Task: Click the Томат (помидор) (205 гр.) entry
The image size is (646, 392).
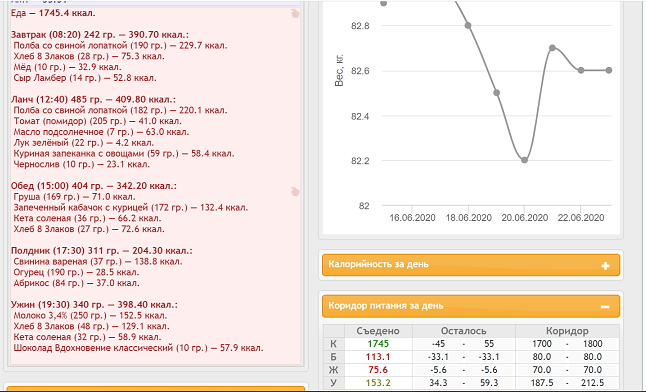Action: point(98,121)
